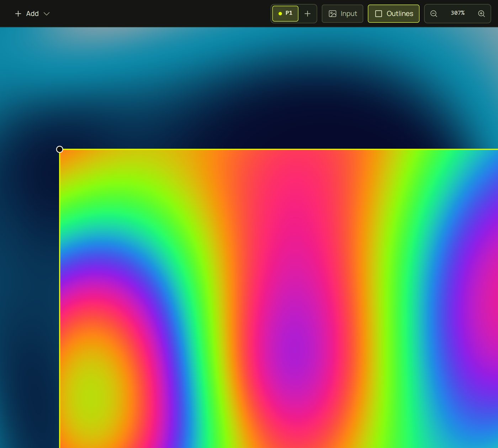
Task: Select the corner handle of the outlined layer
Action: (x=60, y=149)
